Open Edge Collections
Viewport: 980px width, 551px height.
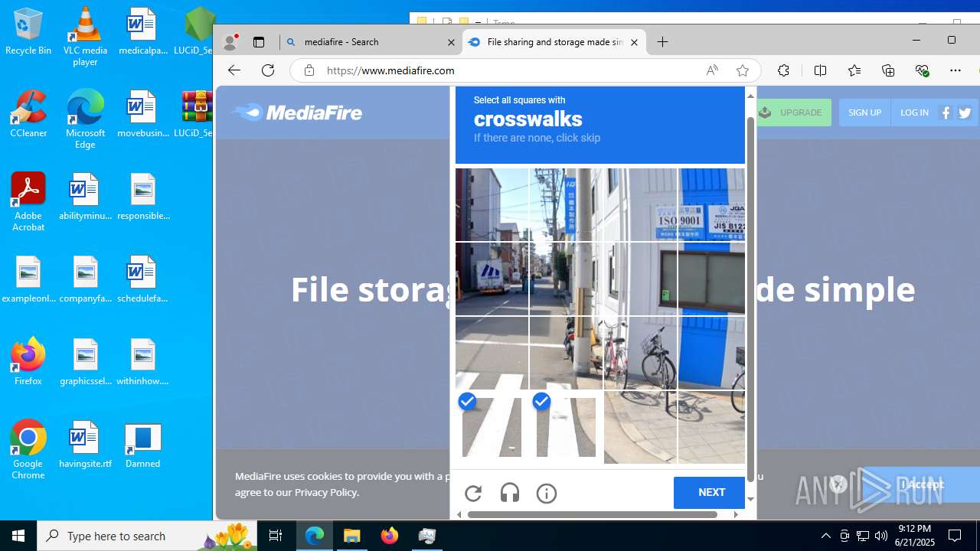(x=888, y=70)
